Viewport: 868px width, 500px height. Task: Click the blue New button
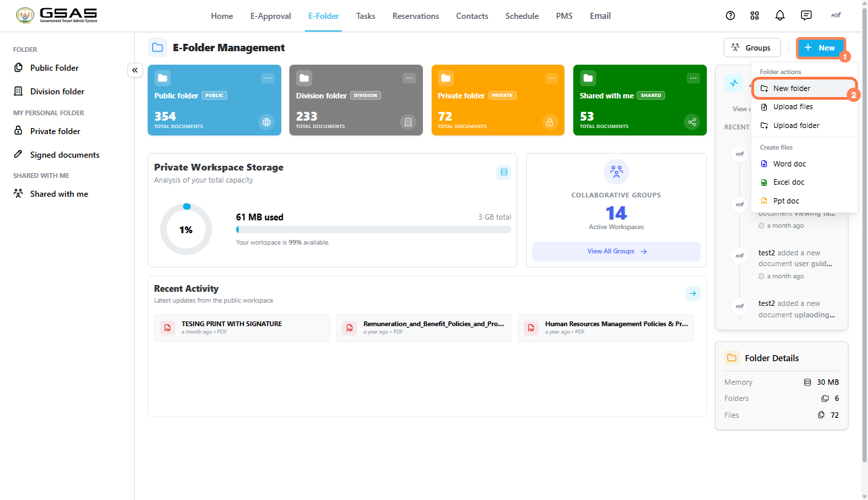820,48
